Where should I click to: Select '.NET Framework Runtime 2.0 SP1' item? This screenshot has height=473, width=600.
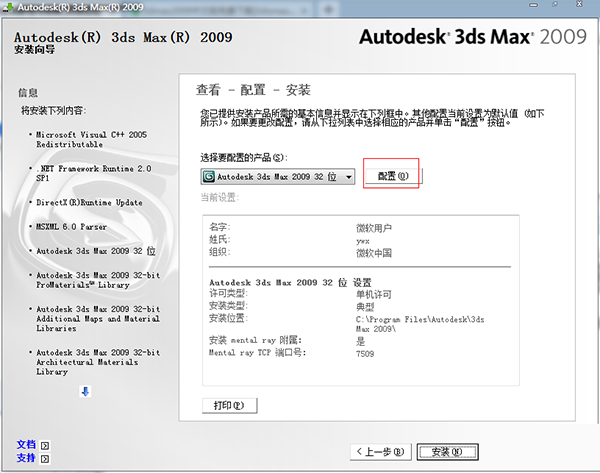tap(94, 173)
